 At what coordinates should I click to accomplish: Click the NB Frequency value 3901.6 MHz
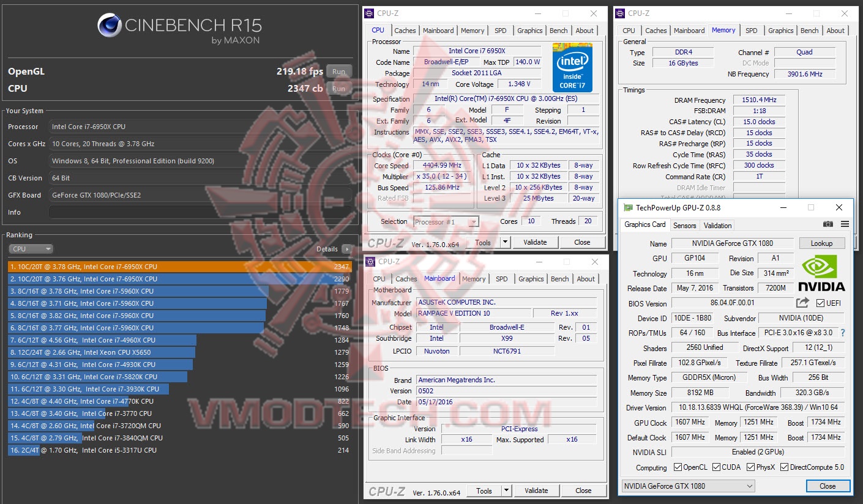click(805, 74)
